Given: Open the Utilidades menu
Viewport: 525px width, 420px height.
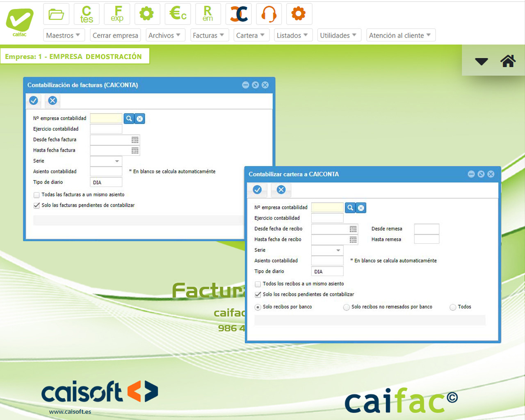Looking at the screenshot, I should click(x=338, y=35).
